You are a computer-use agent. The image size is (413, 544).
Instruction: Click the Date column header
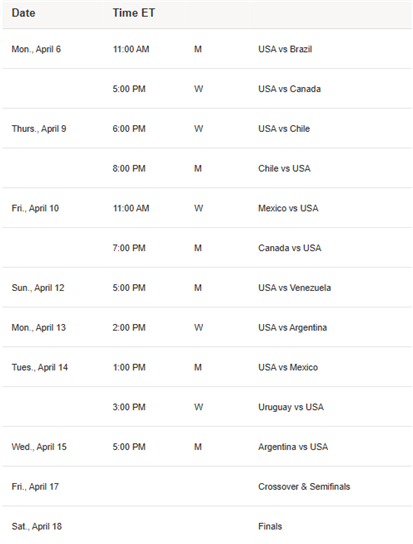click(x=23, y=13)
